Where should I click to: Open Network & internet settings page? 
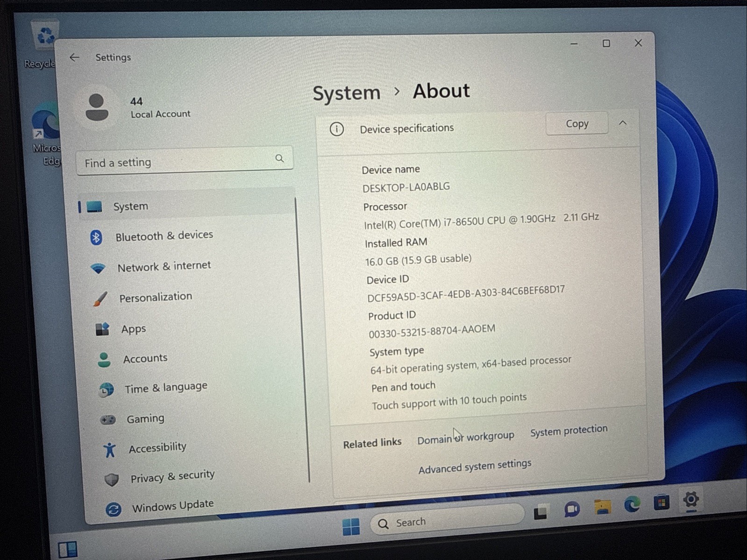click(x=164, y=267)
